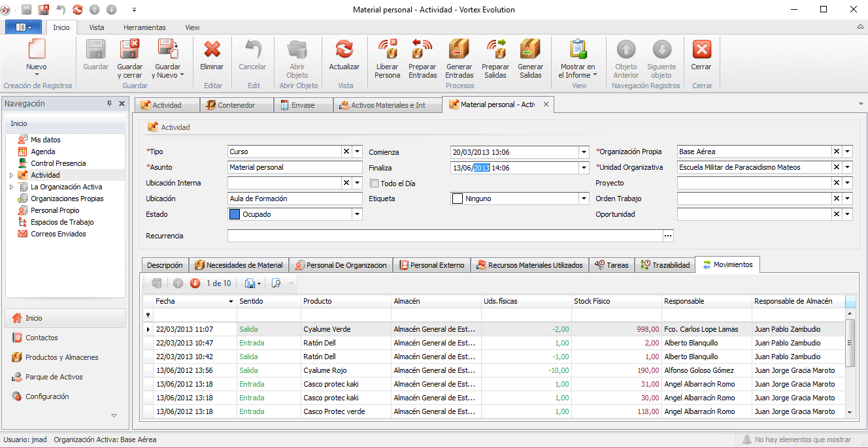Close the Material personal document tab

tap(546, 104)
